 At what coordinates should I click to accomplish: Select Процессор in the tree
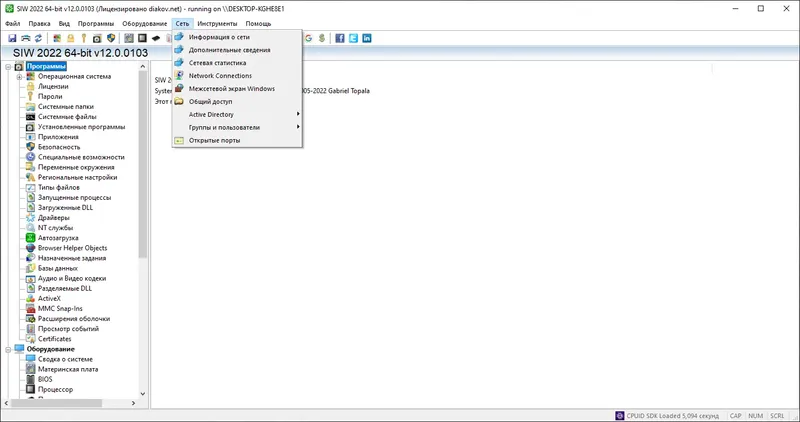click(x=55, y=389)
